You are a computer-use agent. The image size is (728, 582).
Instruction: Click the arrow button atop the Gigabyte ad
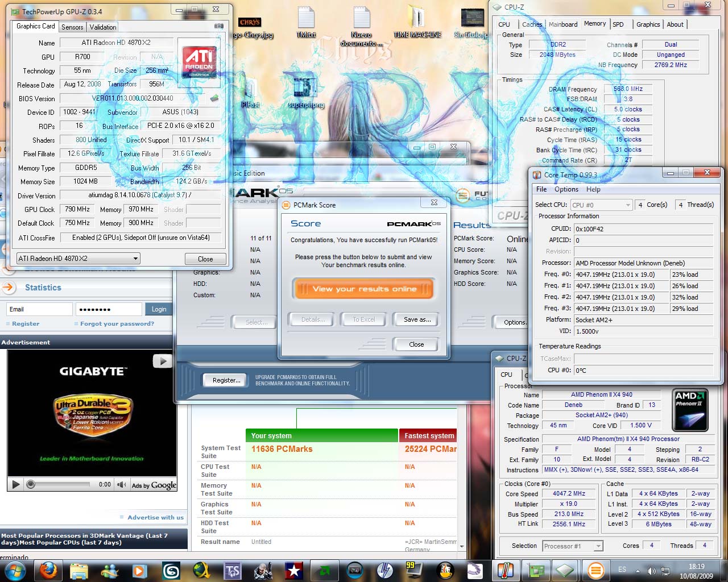click(x=163, y=361)
